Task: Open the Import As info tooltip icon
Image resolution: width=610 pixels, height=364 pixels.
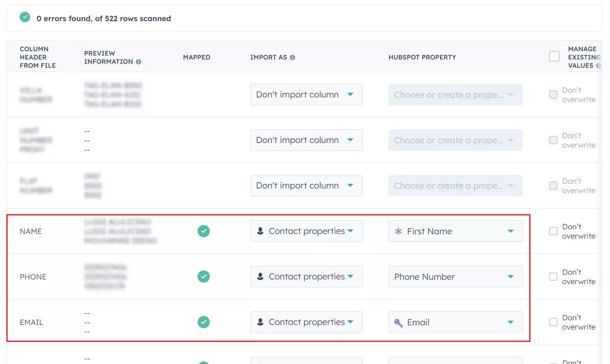Action: 292,57
